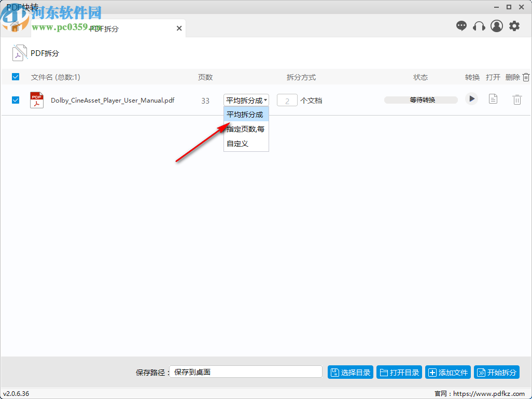Click the header delete trash icon

(526, 77)
